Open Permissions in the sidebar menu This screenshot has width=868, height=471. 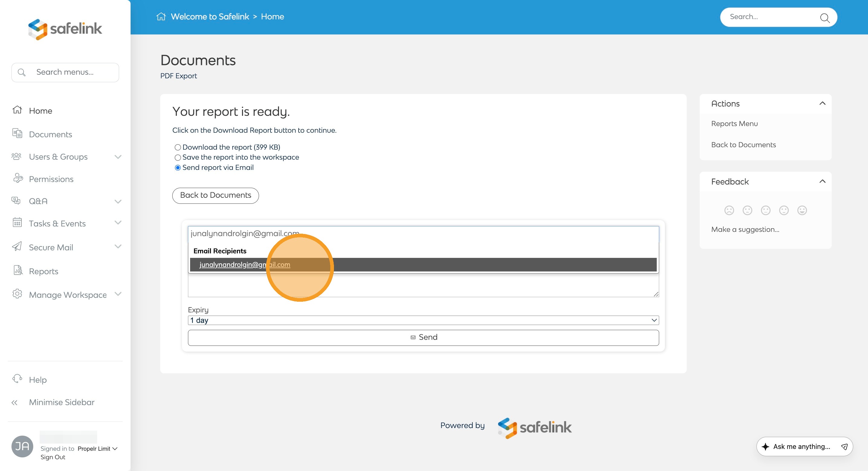(51, 179)
